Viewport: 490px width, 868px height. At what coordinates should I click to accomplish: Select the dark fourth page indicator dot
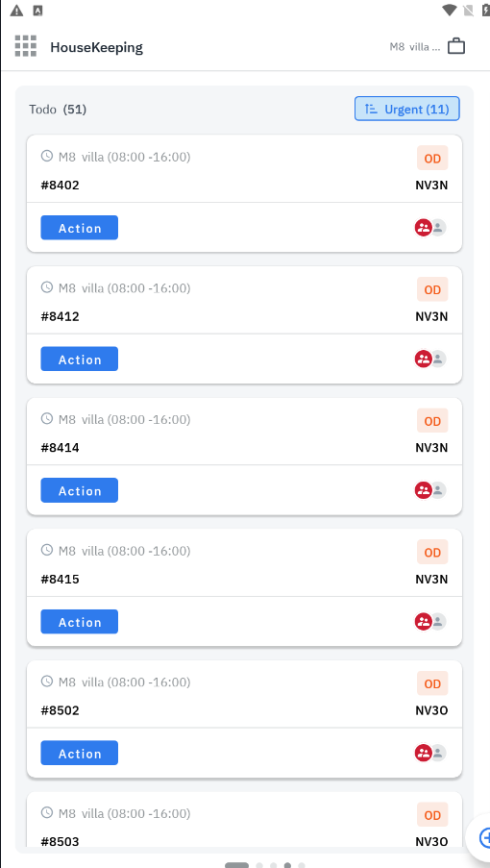[x=287, y=865]
